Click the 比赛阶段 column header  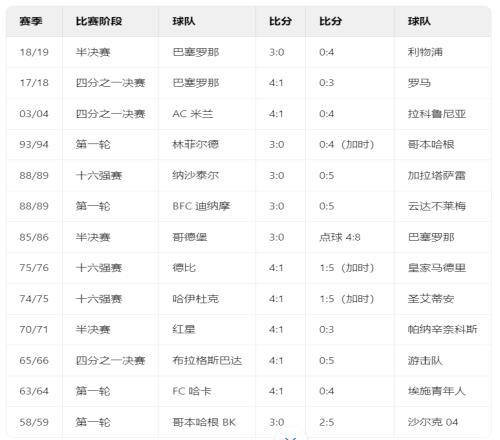pyautogui.click(x=99, y=22)
